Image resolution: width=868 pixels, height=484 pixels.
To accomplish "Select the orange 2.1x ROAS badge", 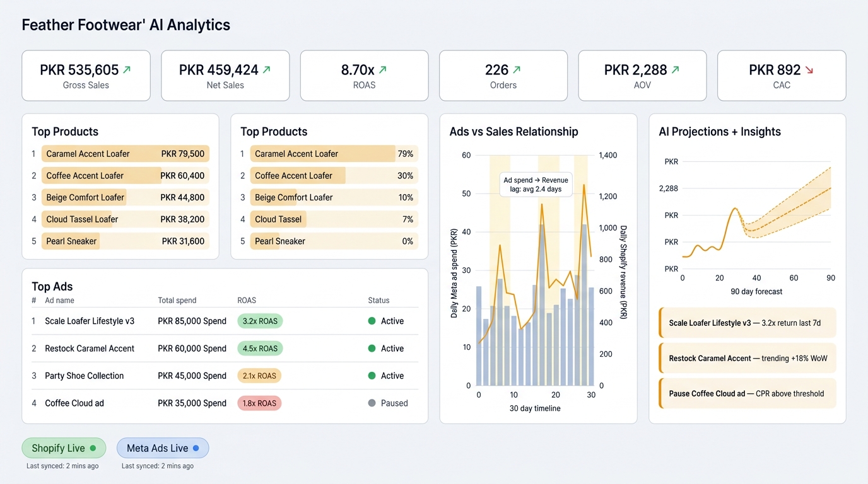I will (x=259, y=376).
